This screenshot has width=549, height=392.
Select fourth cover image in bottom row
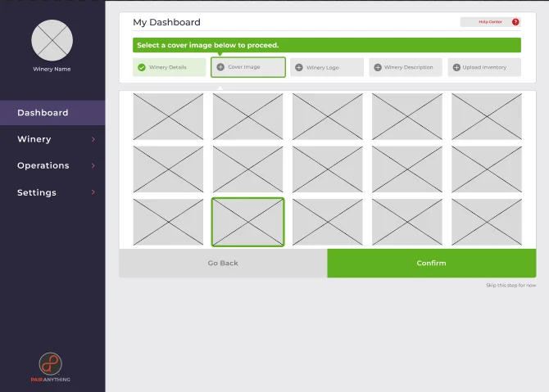(407, 222)
